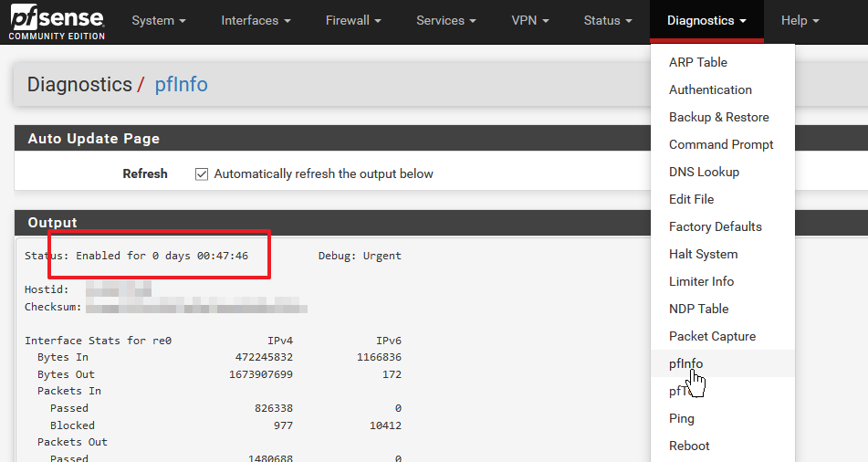Open Backup & Restore
The image size is (868, 462).
click(722, 117)
